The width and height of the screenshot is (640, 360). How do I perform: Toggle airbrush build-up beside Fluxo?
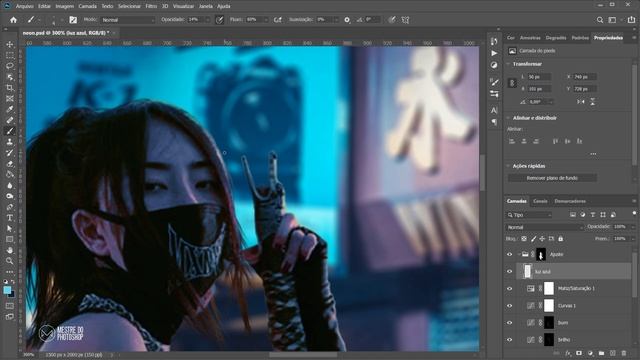point(278,20)
